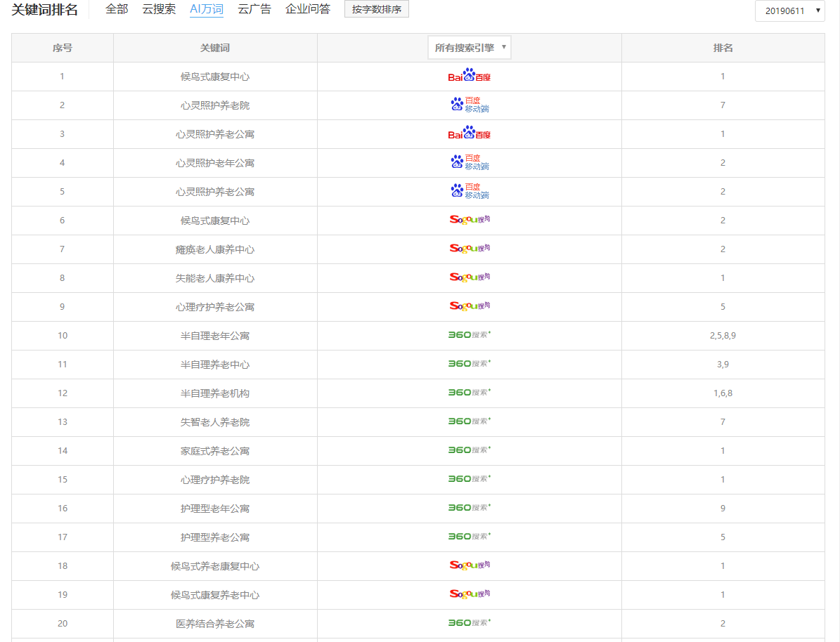
Task: Click the Baidu logo in row 3
Action: (470, 133)
